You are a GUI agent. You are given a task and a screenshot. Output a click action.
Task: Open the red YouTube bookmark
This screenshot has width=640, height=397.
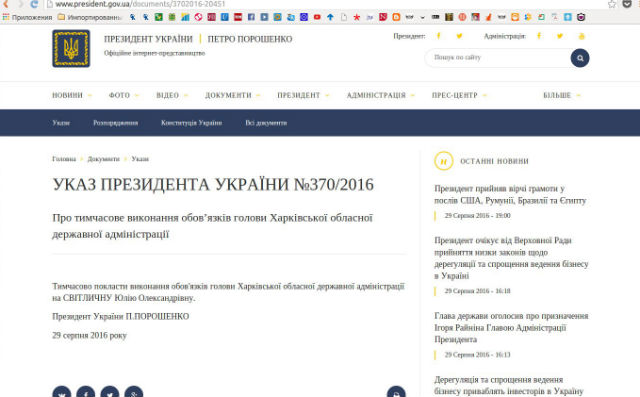(317, 17)
